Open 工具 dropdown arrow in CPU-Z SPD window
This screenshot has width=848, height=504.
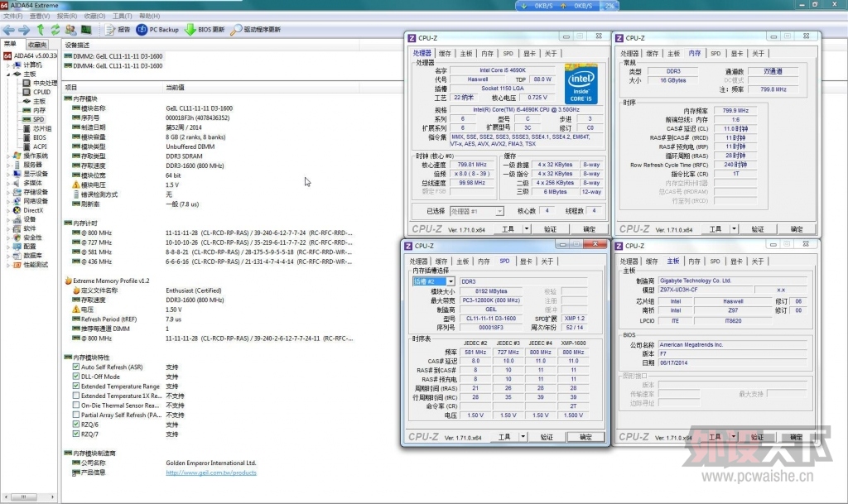523,436
